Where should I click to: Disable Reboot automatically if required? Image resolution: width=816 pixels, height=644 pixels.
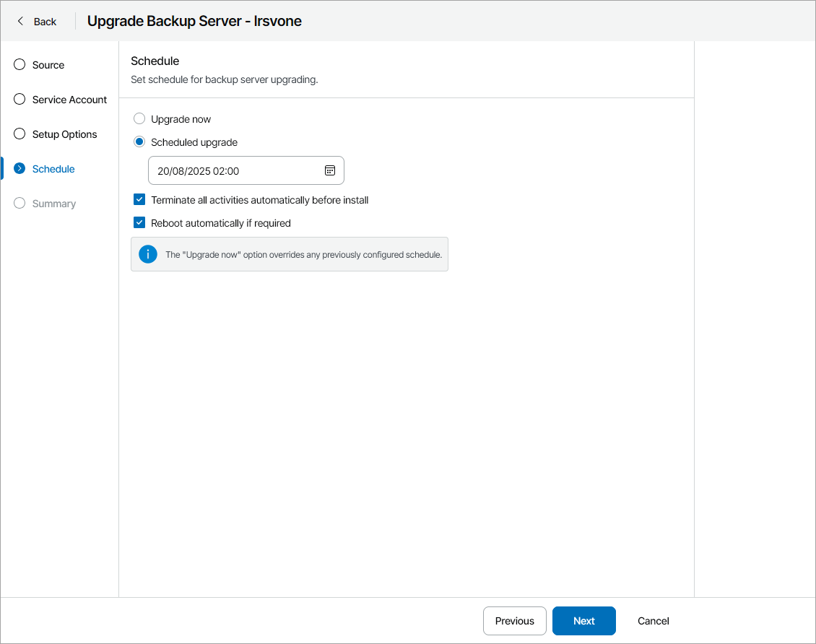pyautogui.click(x=139, y=222)
